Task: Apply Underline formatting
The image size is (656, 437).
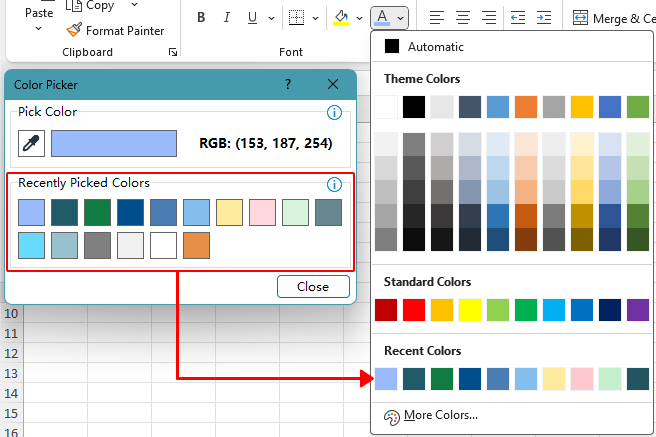Action: pyautogui.click(x=252, y=18)
